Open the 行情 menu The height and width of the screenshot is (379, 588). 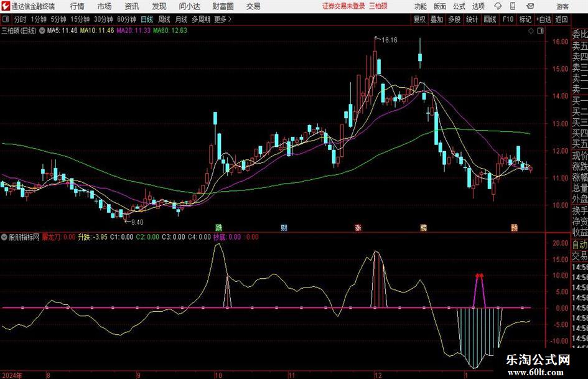coord(77,6)
